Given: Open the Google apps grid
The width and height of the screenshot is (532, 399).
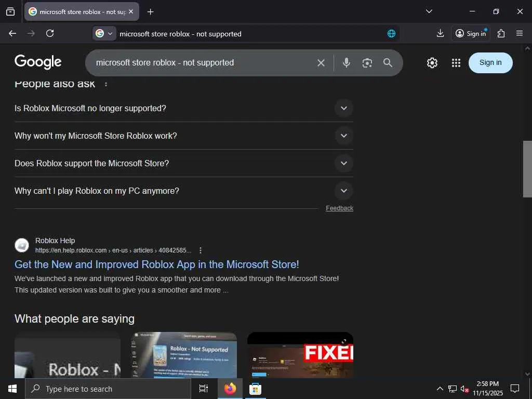Looking at the screenshot, I should coord(456,63).
